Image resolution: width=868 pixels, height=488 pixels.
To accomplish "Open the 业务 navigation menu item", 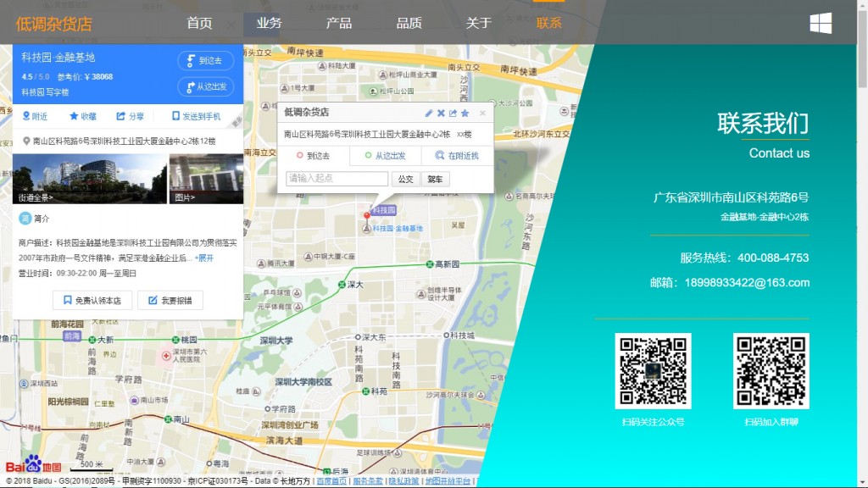I will pos(269,23).
